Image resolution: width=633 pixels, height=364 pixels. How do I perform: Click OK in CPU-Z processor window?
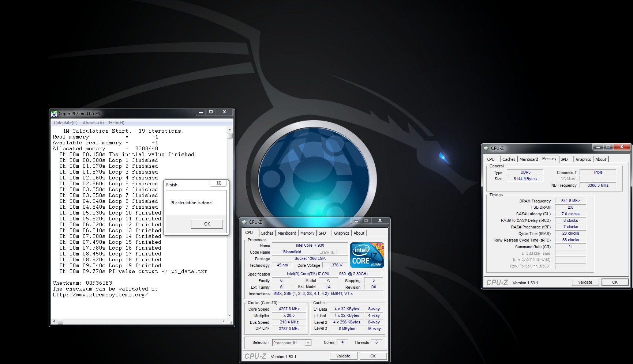point(373,356)
